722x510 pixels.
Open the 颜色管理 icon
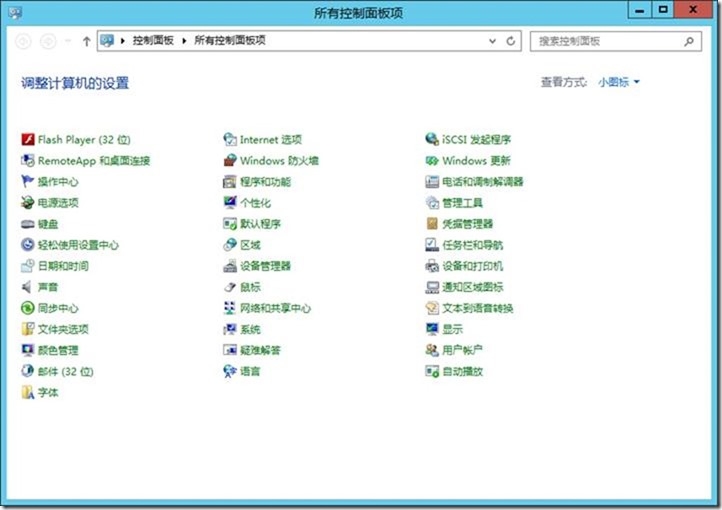tap(28, 350)
